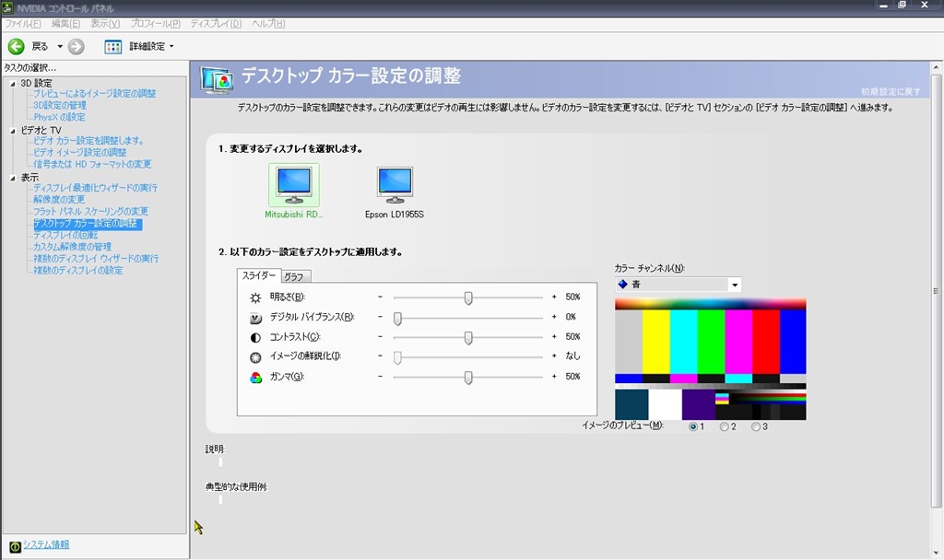Open フラット パネル スケーリングの変更 task
Viewport: 944px width, 560px height.
[x=91, y=212]
